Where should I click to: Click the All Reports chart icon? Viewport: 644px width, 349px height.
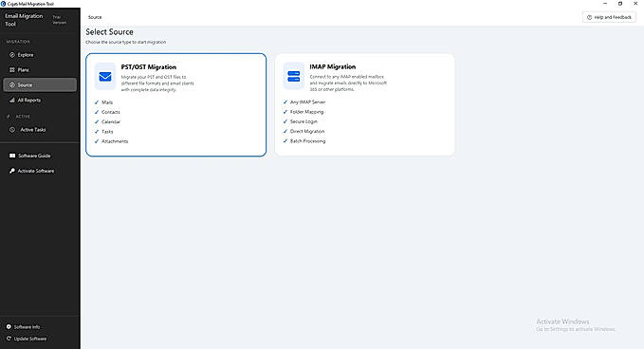coord(12,101)
